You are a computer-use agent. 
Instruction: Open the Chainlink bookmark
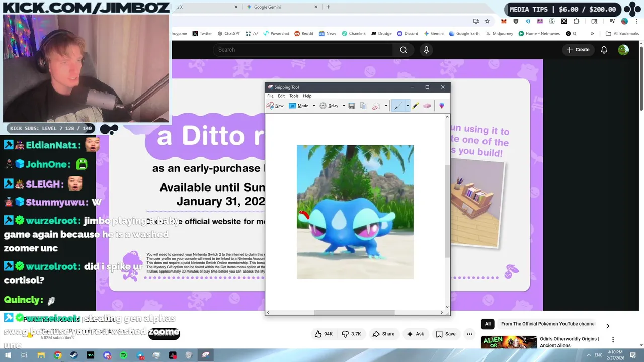tap(353, 34)
